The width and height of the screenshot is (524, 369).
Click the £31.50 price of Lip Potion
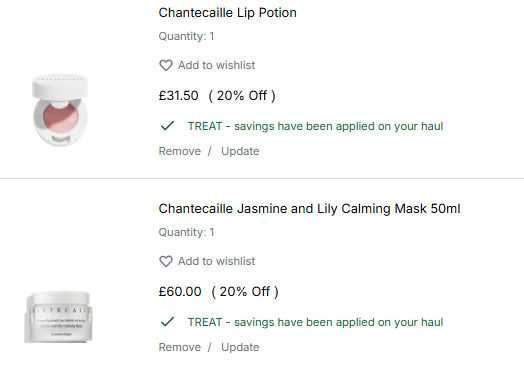coord(178,96)
